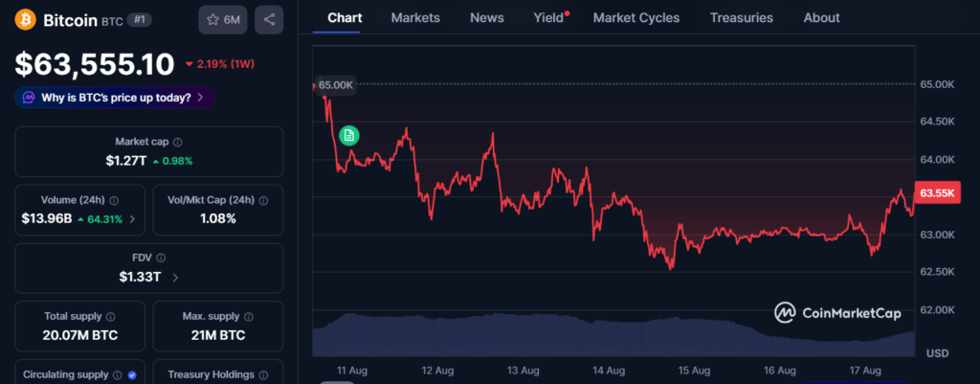Click the CoinMarketCap watermark logo
The width and height of the screenshot is (980, 384).
coord(837,313)
